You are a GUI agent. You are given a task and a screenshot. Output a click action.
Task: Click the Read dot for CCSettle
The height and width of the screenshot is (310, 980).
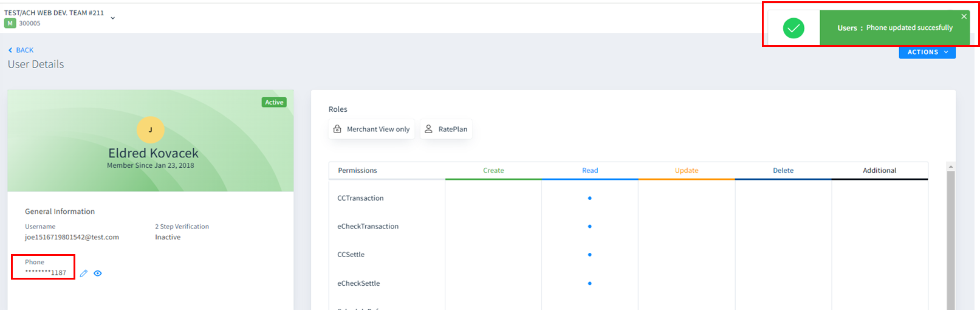tap(590, 255)
